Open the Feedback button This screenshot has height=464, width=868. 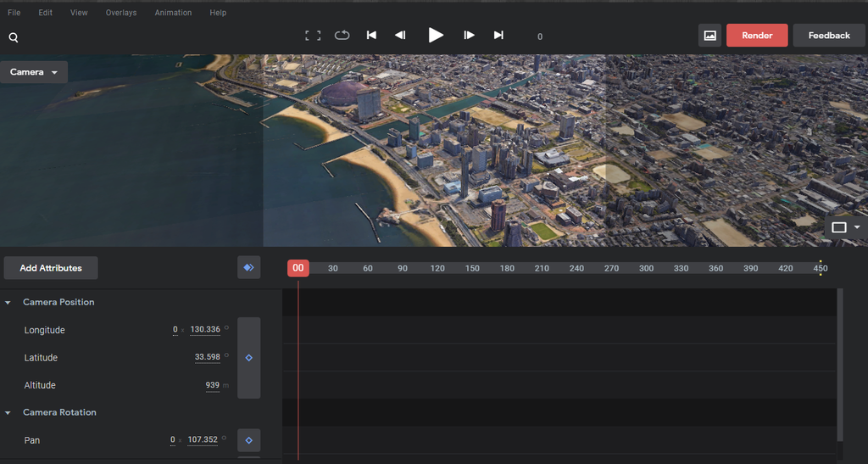pos(828,36)
